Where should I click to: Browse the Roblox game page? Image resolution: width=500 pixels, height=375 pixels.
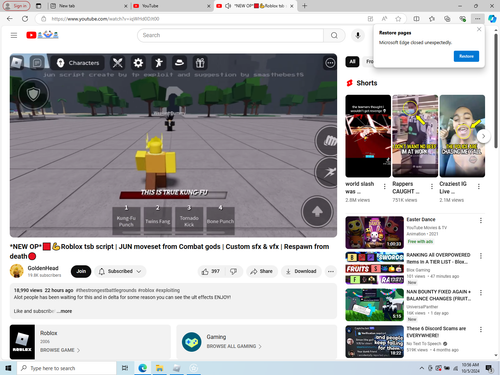60,350
